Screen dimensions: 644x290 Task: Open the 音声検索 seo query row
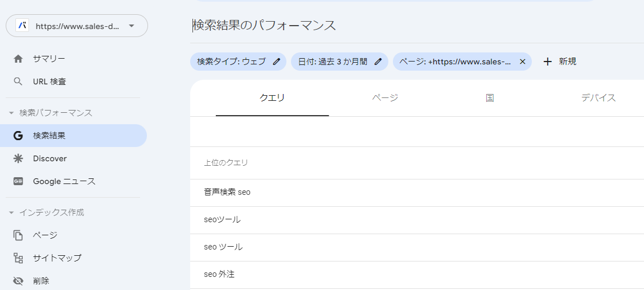point(417,192)
